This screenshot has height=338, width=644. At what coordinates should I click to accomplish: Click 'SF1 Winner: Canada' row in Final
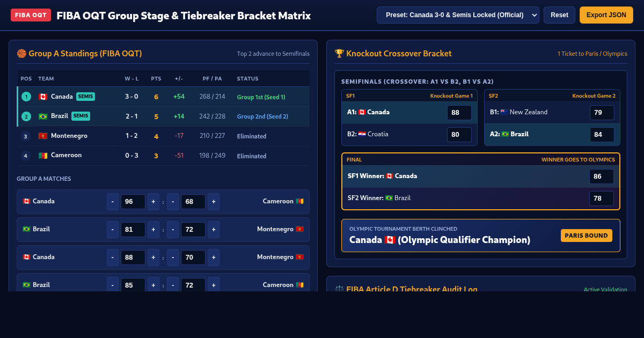481,177
